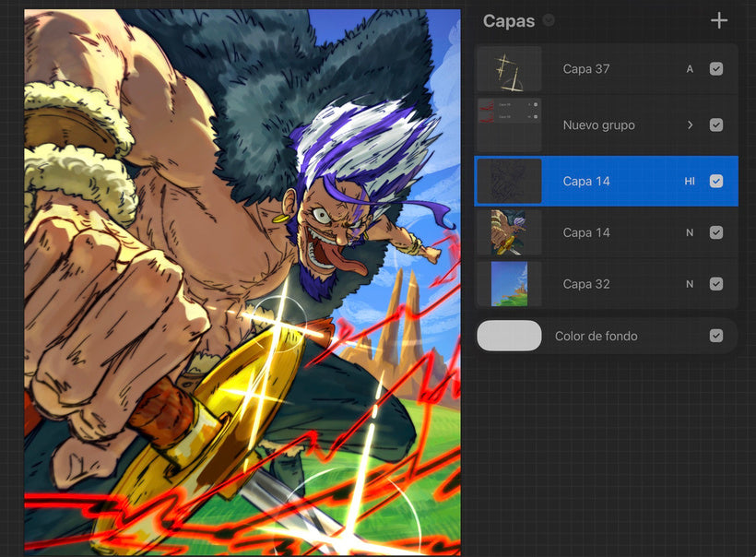The image size is (756, 557).
Task: Click the Color de fondo label
Action: 596,336
